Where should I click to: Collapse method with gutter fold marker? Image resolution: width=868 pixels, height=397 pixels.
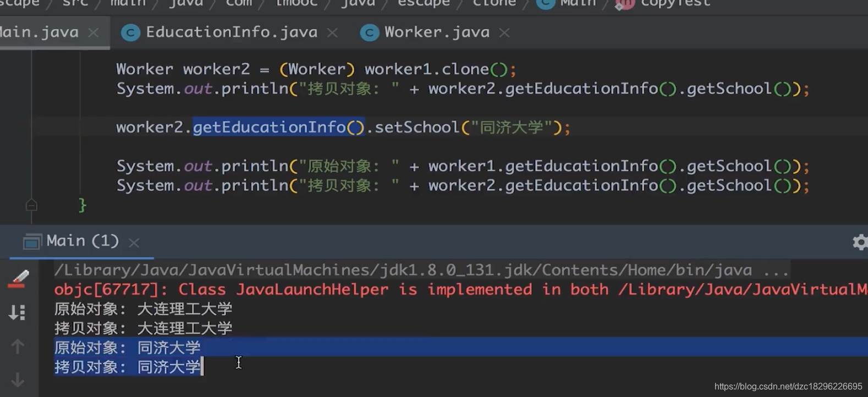31,205
